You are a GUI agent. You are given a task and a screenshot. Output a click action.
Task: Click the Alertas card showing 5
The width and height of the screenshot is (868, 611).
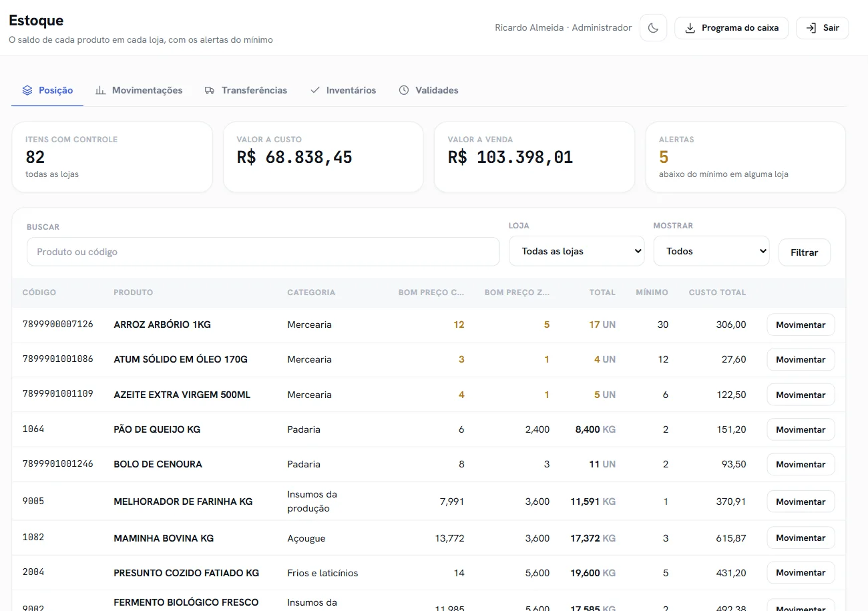[x=746, y=157]
